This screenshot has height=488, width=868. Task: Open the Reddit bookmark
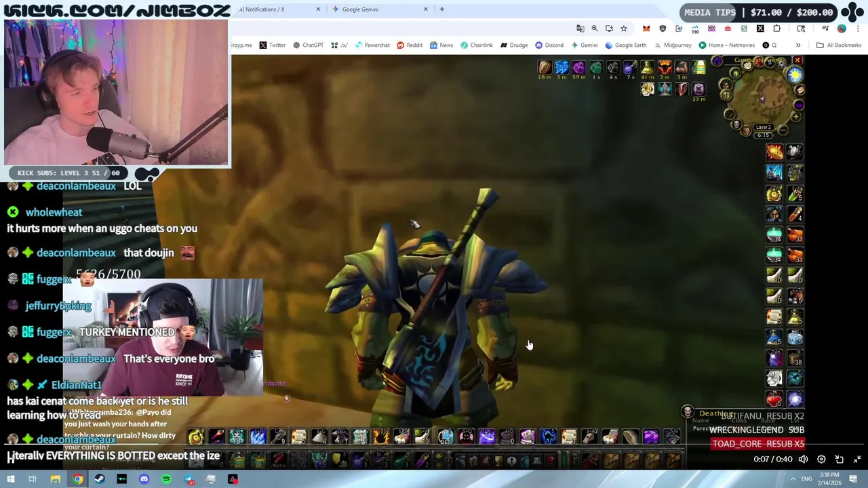(x=410, y=45)
